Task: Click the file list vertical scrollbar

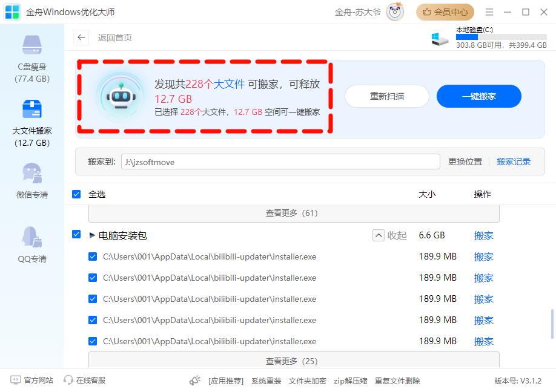Action: tap(552, 324)
